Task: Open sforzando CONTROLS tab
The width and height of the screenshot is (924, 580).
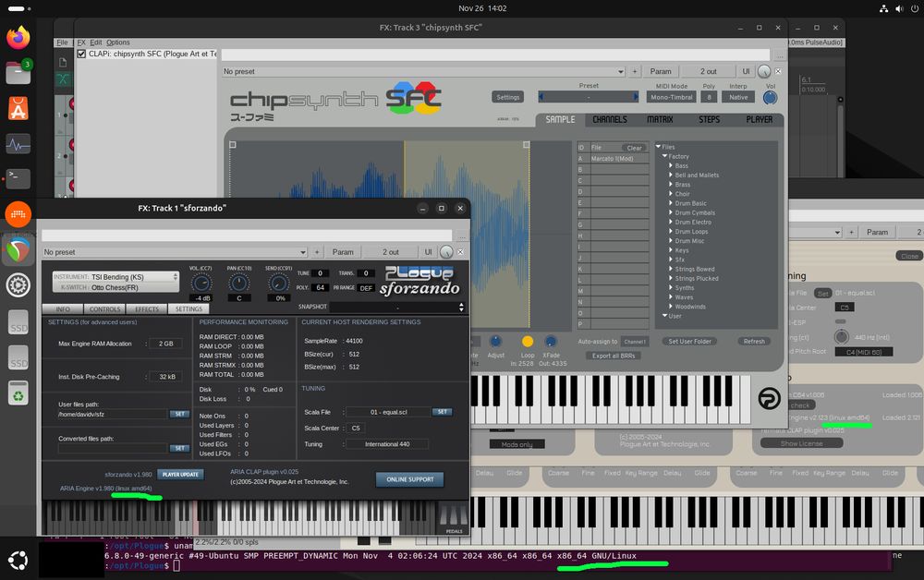Action: click(105, 309)
